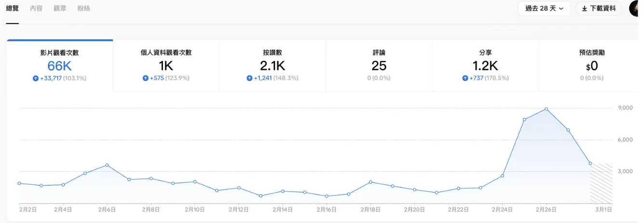
Task: Click the $0 estimated rewards value
Action: coord(592,66)
